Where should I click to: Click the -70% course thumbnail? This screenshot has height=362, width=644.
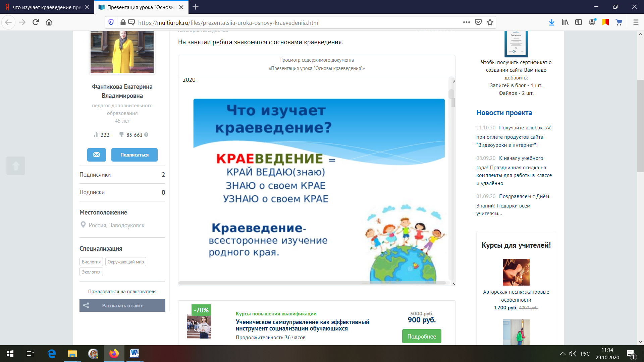click(x=199, y=322)
